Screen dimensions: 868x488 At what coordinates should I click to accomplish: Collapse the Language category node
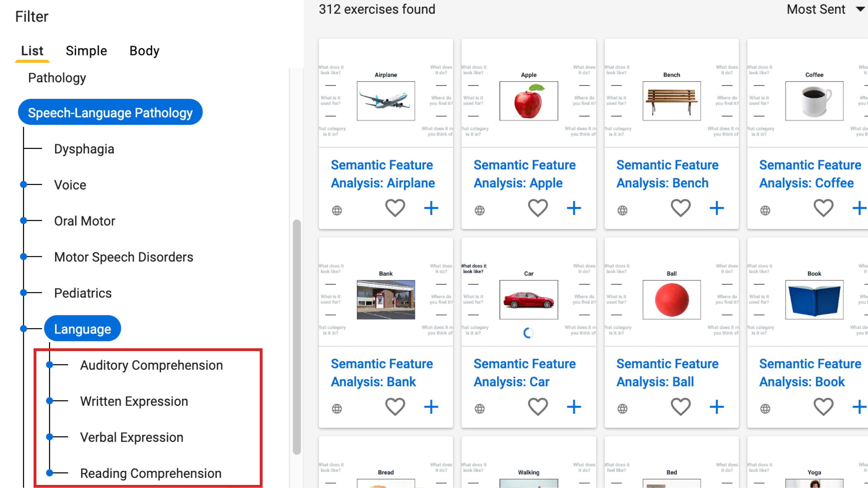[x=24, y=329]
